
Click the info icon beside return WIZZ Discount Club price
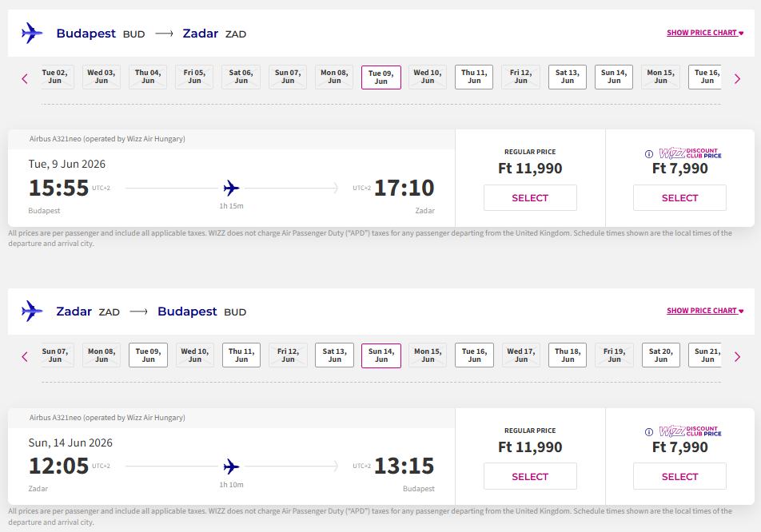pos(649,432)
